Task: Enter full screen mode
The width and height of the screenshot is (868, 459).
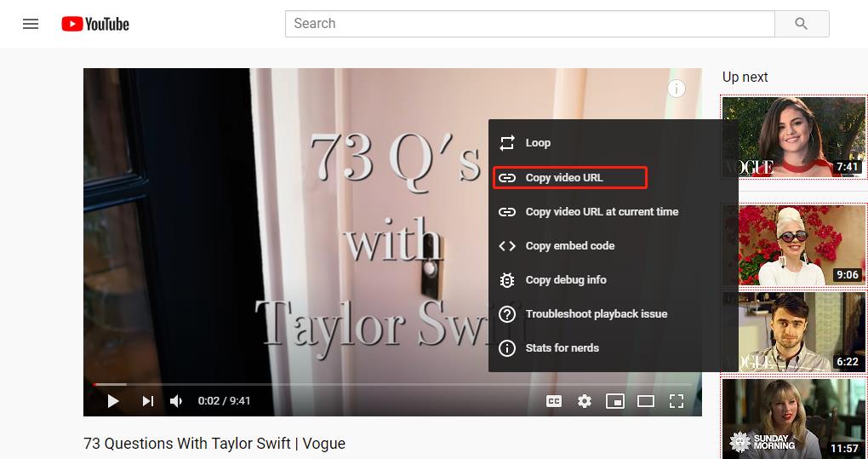Action: click(677, 401)
